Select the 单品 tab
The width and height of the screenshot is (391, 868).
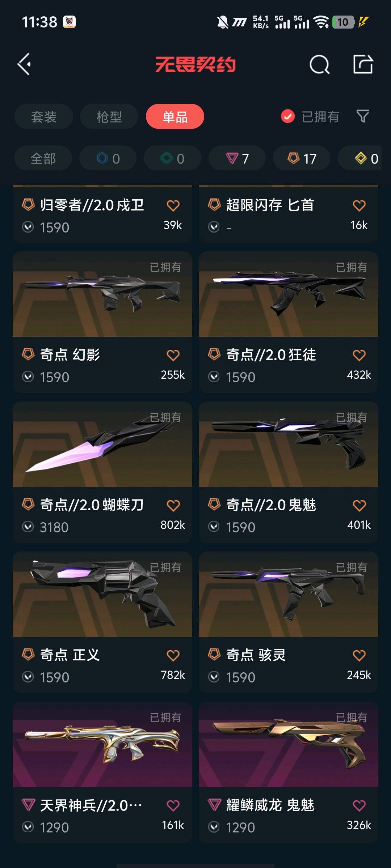(x=175, y=116)
